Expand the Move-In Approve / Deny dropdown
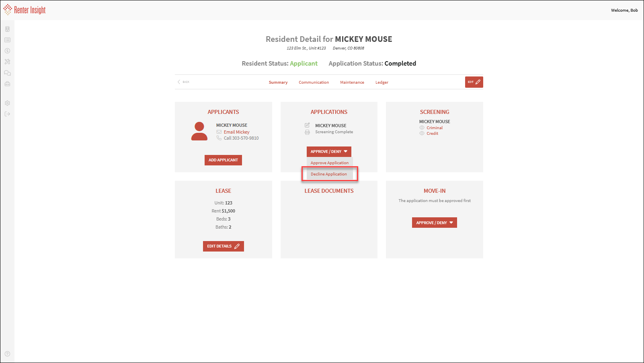644x363 pixels. tap(435, 223)
